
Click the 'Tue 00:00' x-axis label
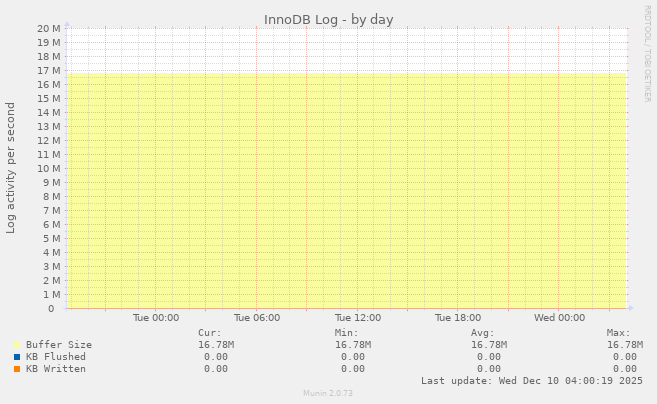click(156, 318)
